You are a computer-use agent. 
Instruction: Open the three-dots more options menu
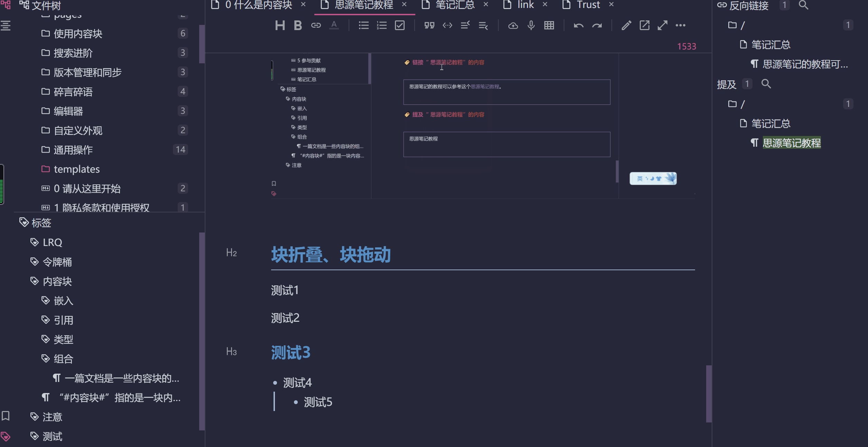680,25
